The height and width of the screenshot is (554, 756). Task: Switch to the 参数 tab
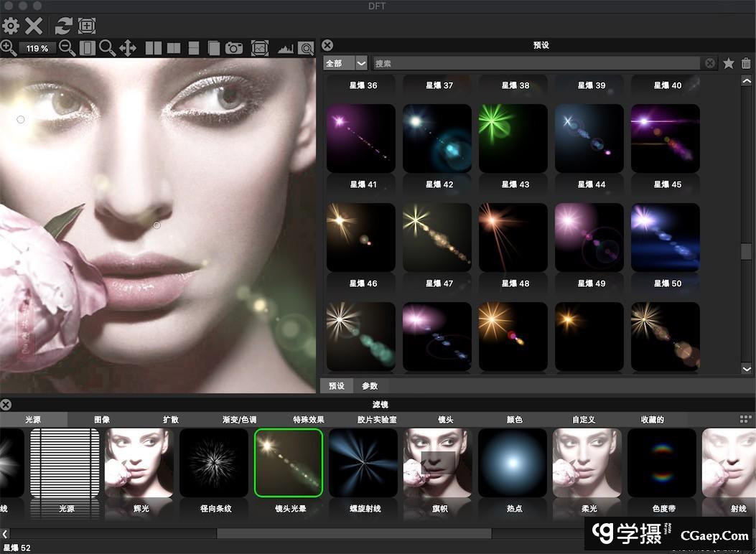370,386
